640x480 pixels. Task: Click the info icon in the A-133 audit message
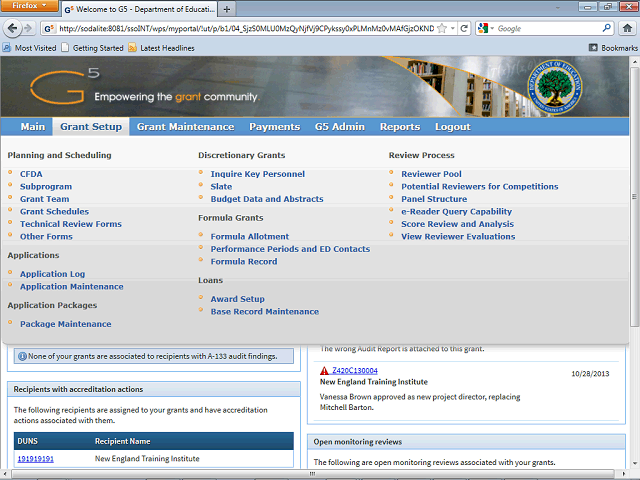coord(22,356)
